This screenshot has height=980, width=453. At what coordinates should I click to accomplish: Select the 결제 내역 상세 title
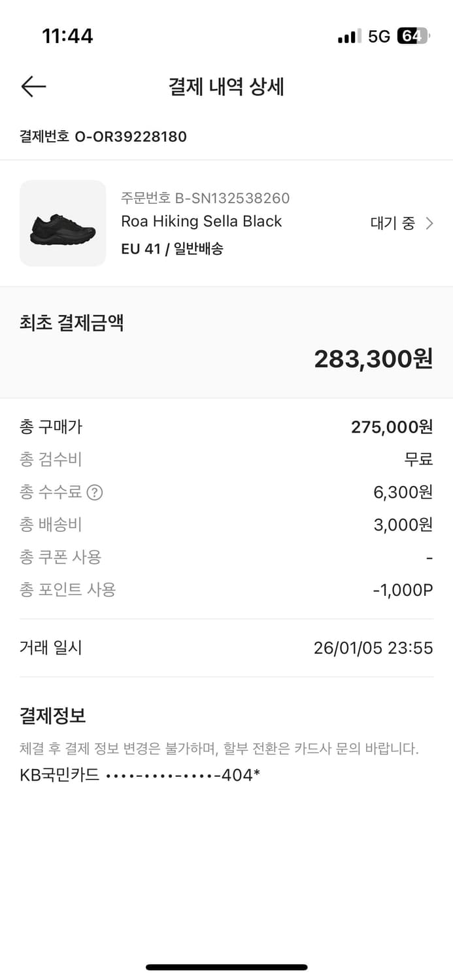(x=226, y=86)
